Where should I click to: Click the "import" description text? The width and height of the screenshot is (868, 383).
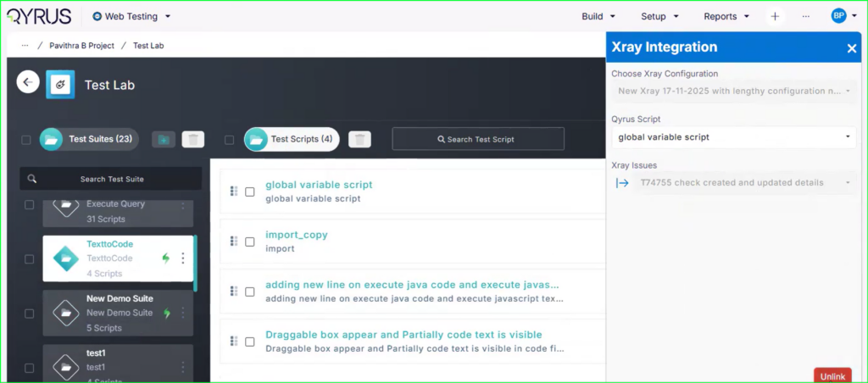280,248
